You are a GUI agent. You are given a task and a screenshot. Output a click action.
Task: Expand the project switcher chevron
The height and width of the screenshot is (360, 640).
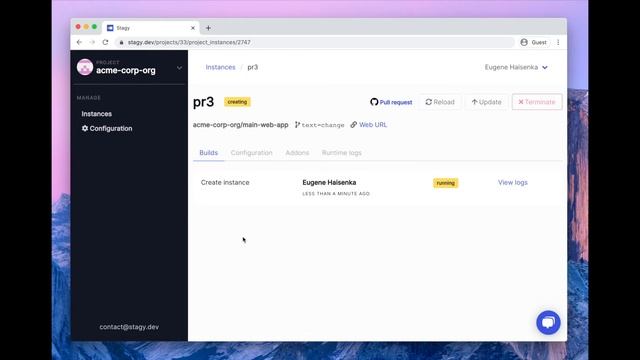tap(179, 68)
